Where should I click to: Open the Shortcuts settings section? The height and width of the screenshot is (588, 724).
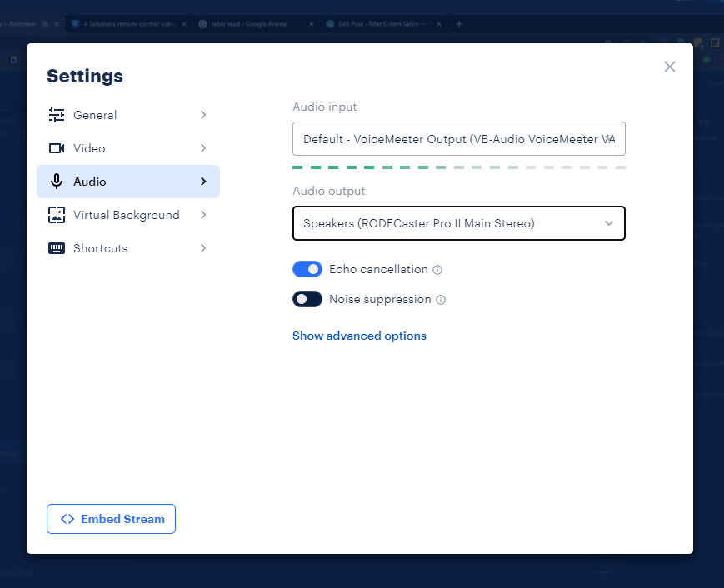click(x=128, y=248)
